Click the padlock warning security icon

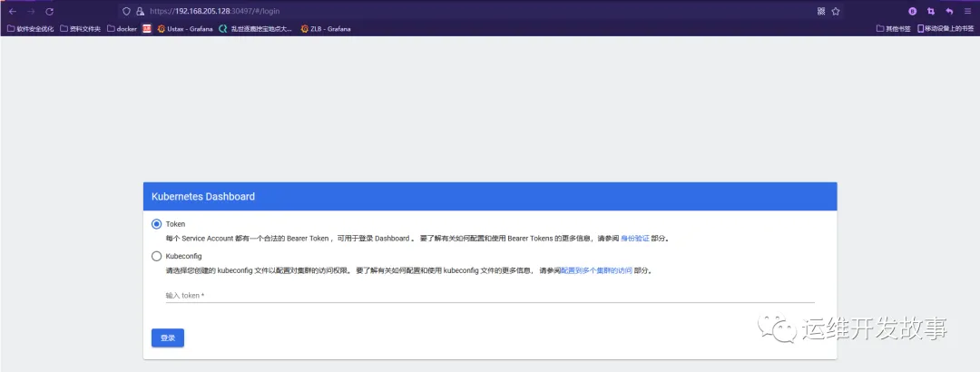point(140,11)
